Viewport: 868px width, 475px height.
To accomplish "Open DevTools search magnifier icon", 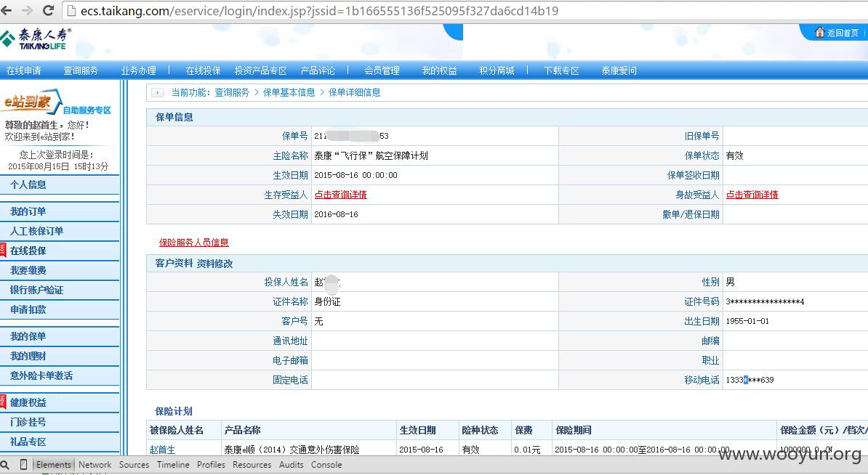I will (5, 465).
